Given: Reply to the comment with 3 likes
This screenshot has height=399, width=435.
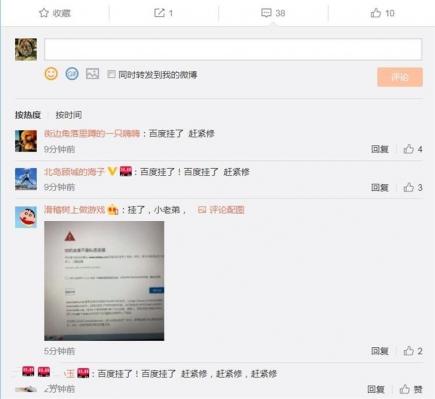Looking at the screenshot, I should 380,187.
